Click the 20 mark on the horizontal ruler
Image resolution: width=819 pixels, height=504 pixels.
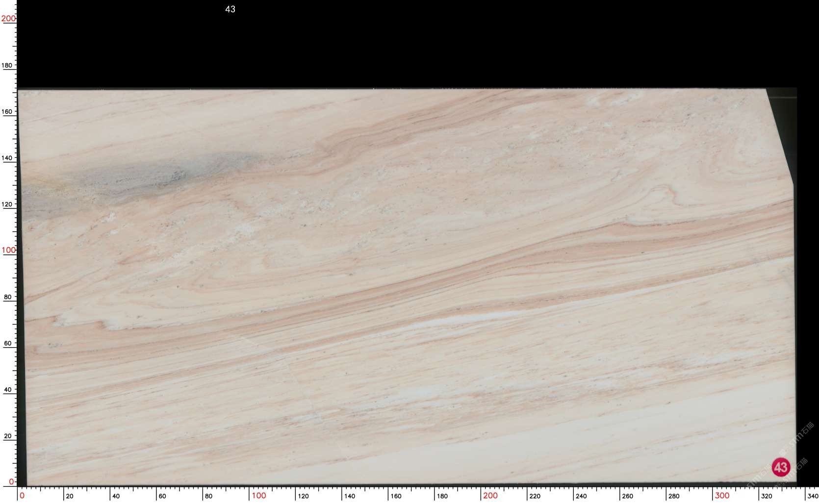tap(69, 496)
